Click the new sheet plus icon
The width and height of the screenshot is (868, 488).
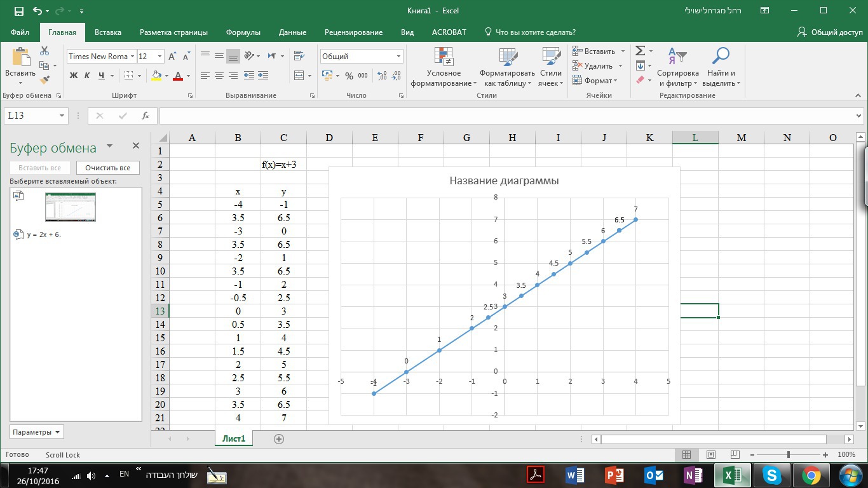278,439
